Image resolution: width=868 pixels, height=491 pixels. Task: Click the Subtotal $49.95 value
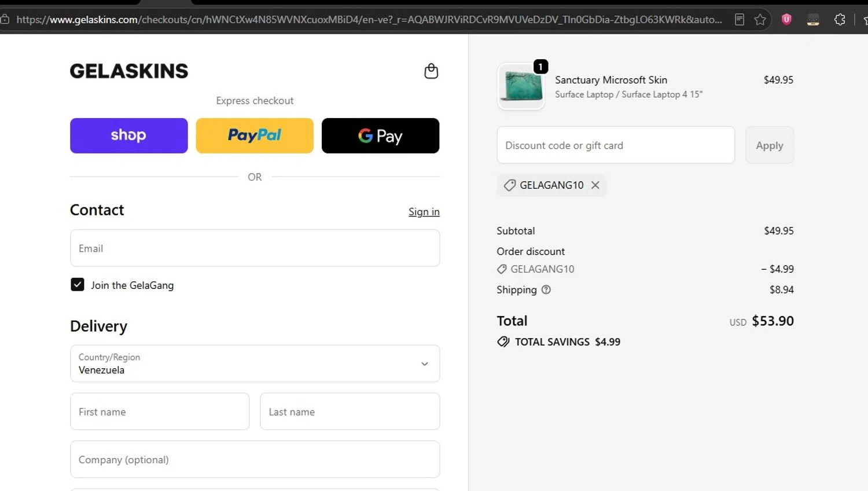pyautogui.click(x=779, y=230)
